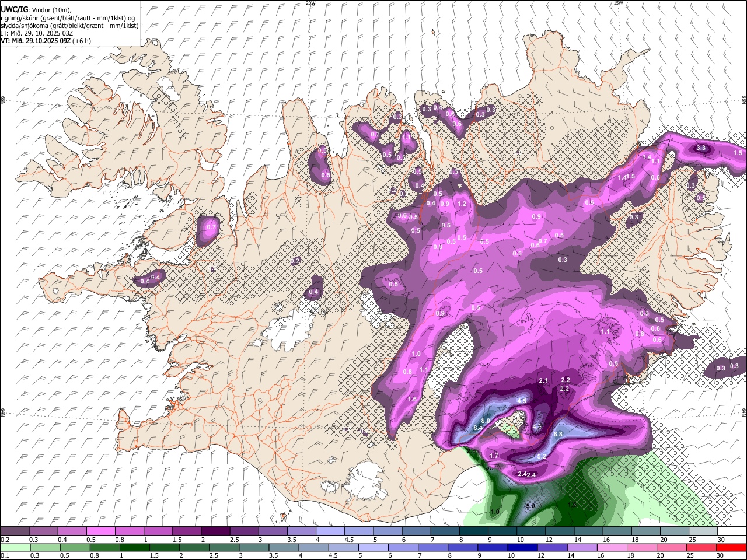Click the top legend label '3.5'

(292, 540)
